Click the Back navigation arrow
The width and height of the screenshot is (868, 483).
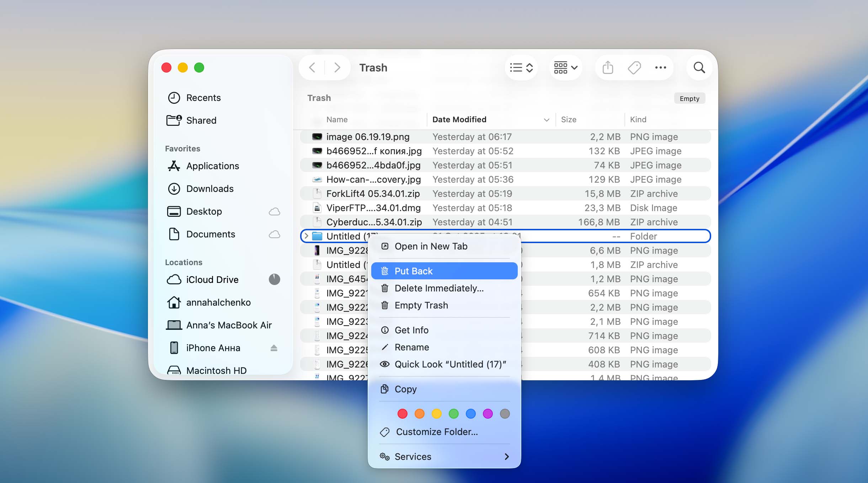pos(312,67)
